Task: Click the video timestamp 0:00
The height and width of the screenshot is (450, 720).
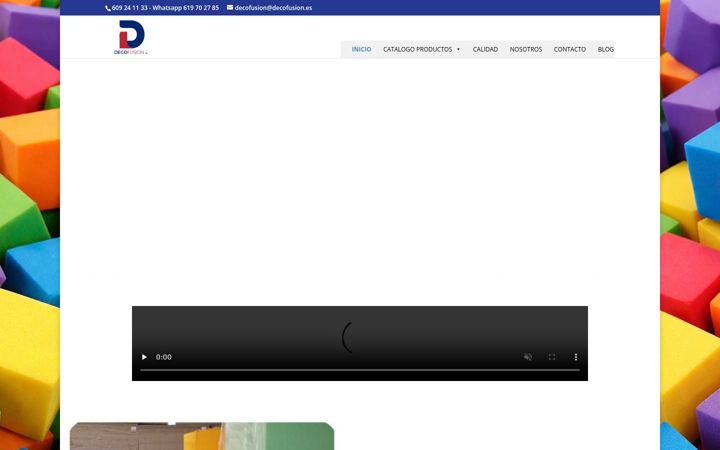Action: pos(163,357)
